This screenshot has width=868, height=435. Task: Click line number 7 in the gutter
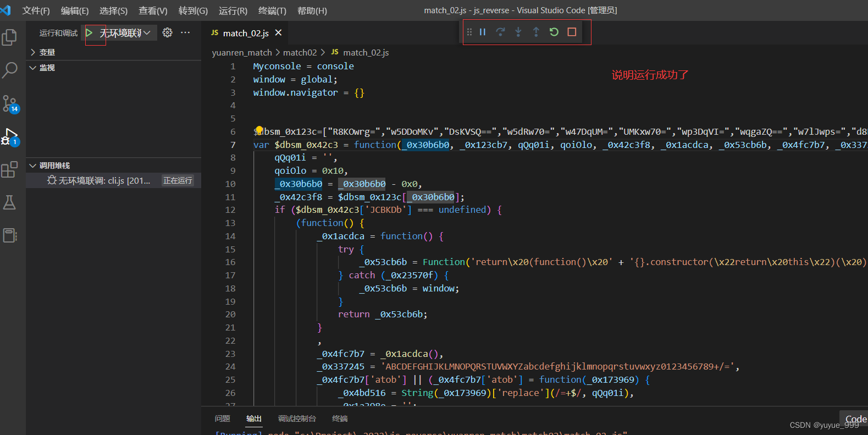tap(233, 145)
